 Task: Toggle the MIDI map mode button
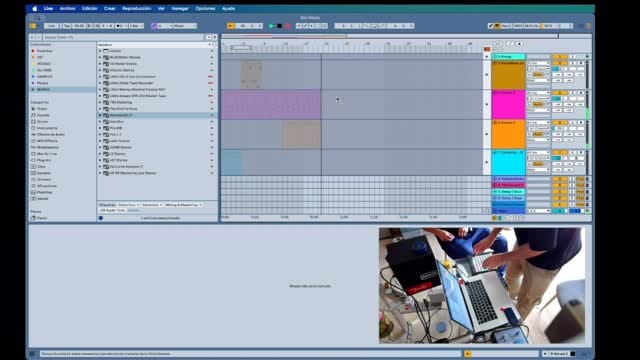point(518,26)
